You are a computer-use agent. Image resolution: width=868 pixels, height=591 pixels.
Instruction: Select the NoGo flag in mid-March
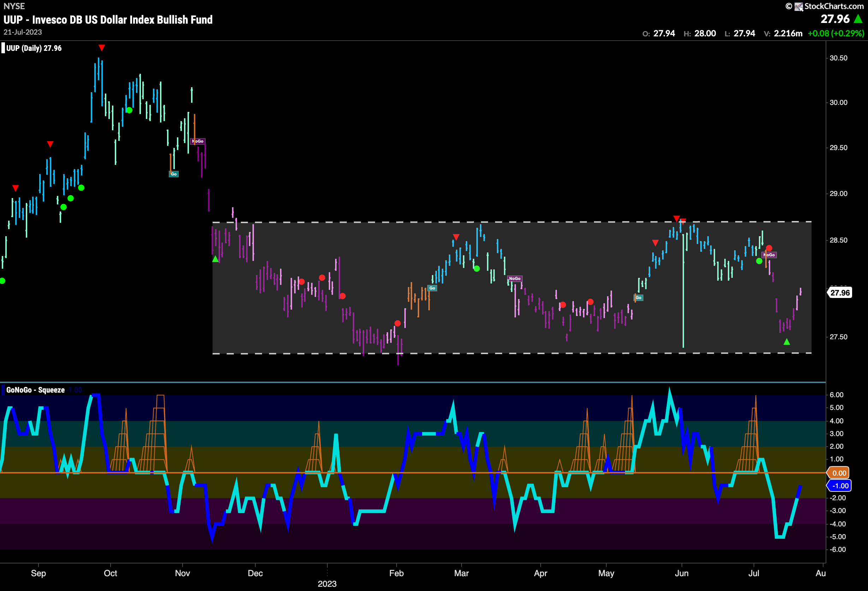[515, 279]
